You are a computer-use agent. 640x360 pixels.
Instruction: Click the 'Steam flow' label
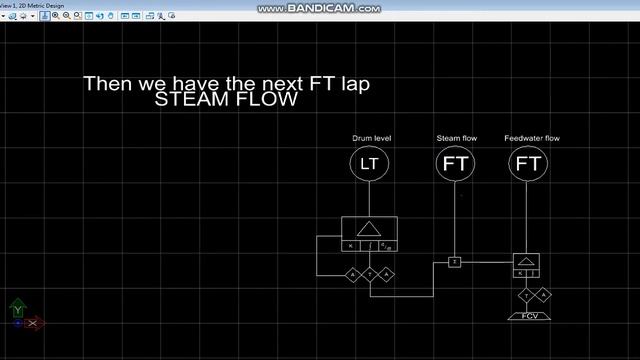tap(457, 138)
